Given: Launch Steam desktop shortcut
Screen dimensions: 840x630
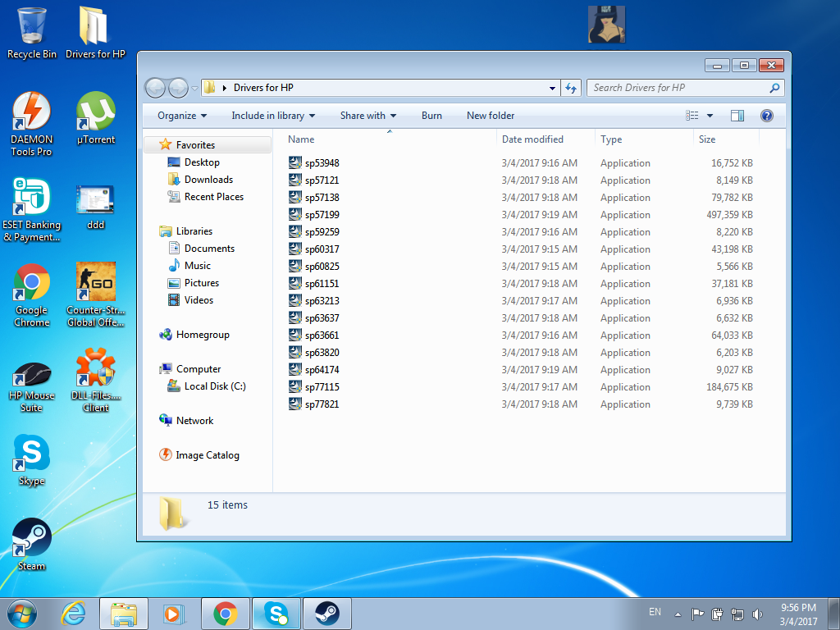Looking at the screenshot, I should pos(32,545).
